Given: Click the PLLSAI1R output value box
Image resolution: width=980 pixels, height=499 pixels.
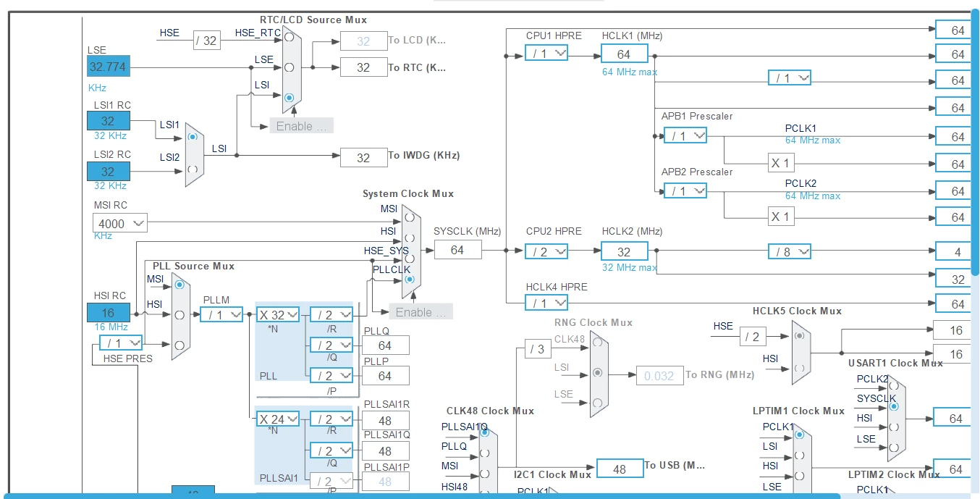Looking at the screenshot, I should point(385,420).
